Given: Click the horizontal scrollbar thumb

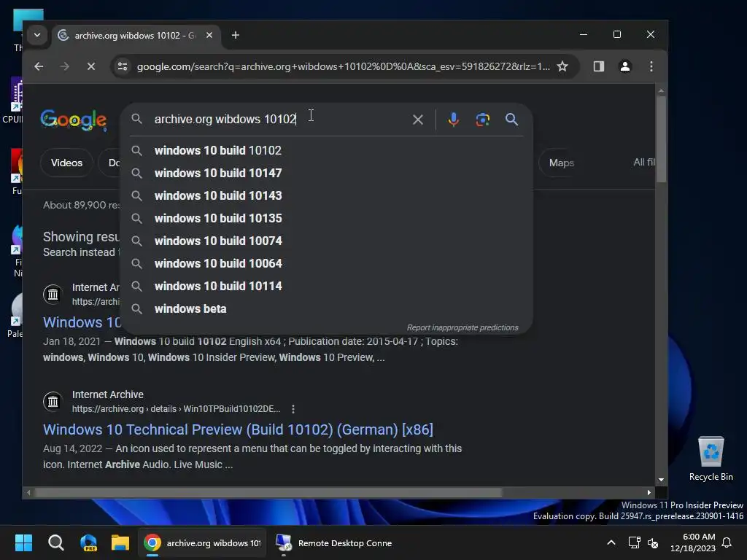Looking at the screenshot, I should click(x=268, y=493).
